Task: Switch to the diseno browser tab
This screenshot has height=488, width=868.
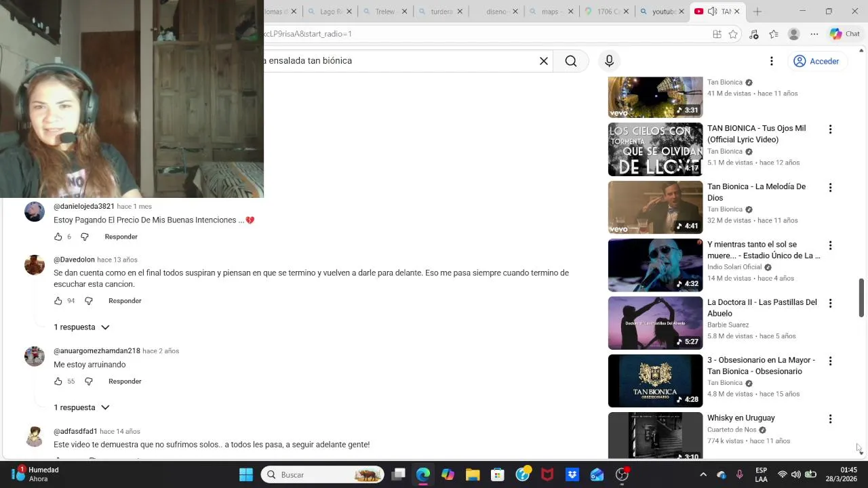Action: (496, 12)
